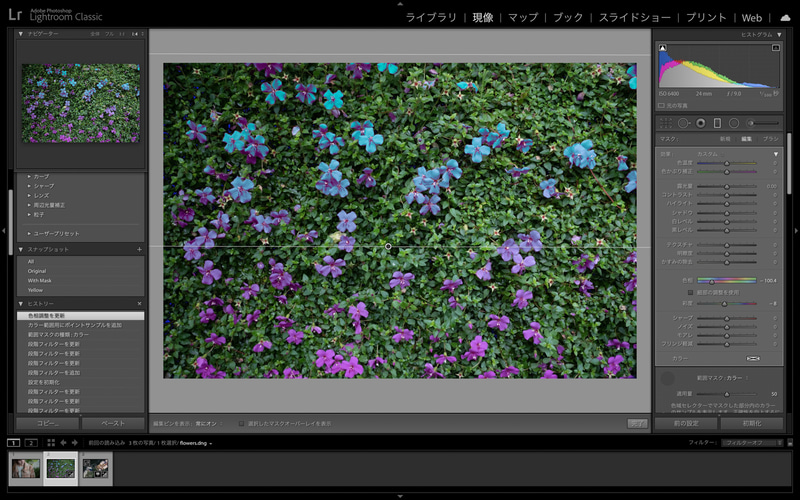
Task: Click the graduated filter center pin
Action: pos(388,246)
